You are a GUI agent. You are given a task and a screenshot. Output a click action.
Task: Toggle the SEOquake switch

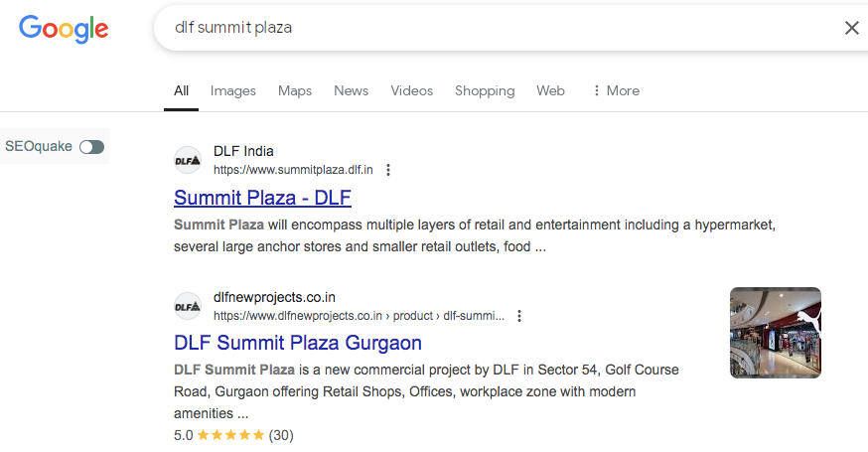click(x=92, y=147)
